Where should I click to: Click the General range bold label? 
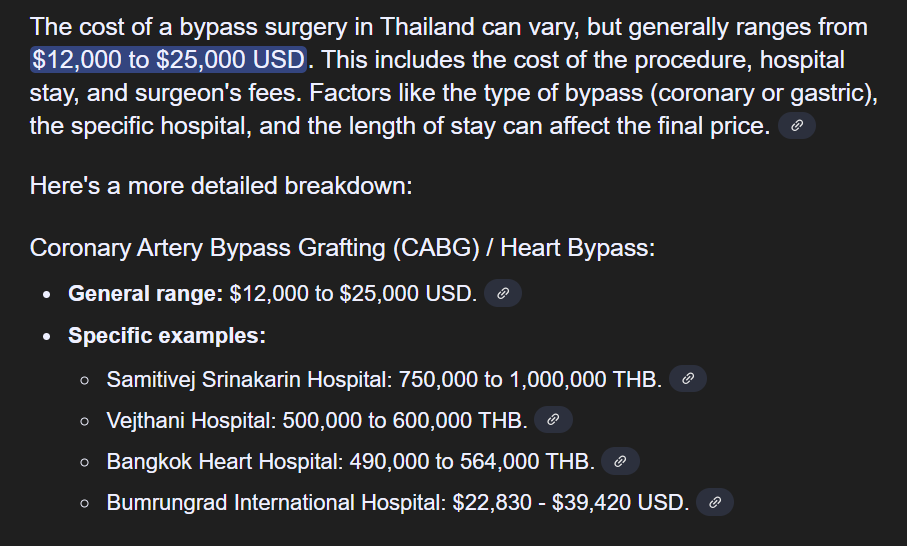tap(145, 294)
